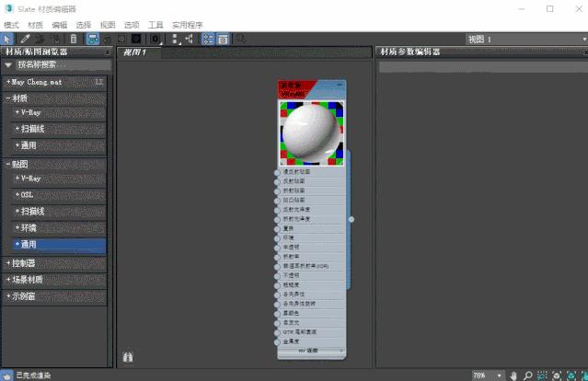
Task: Click the status bar rendering icon
Action: coord(6,375)
